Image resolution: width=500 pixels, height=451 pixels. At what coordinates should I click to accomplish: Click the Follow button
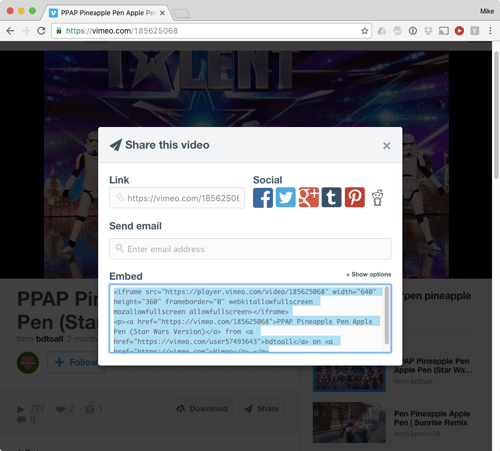click(x=76, y=362)
